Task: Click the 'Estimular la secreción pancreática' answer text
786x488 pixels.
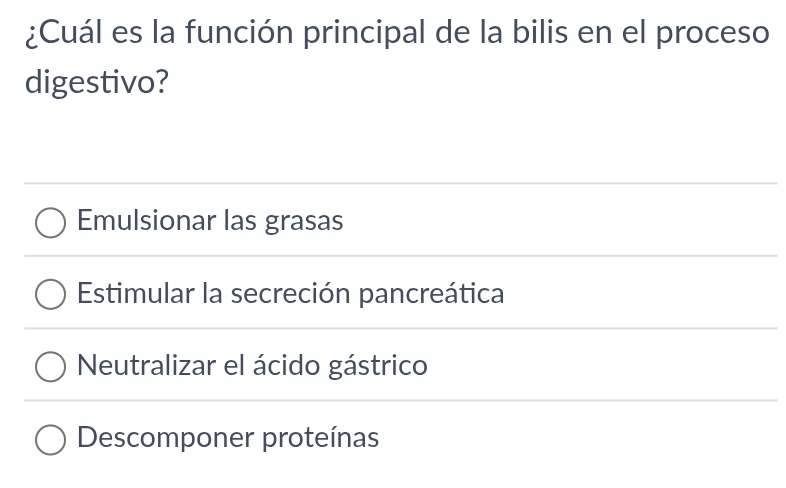Action: [x=290, y=294]
